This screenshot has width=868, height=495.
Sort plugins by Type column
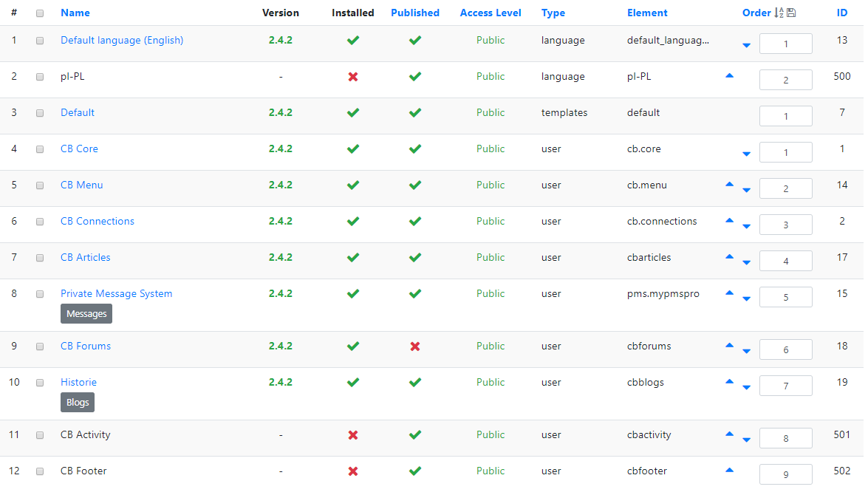tap(553, 13)
